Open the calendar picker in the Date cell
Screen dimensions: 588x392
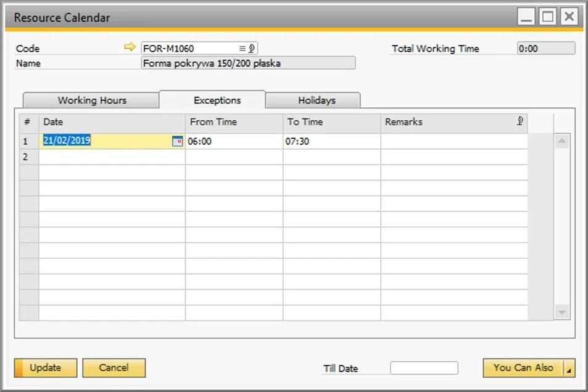(177, 141)
